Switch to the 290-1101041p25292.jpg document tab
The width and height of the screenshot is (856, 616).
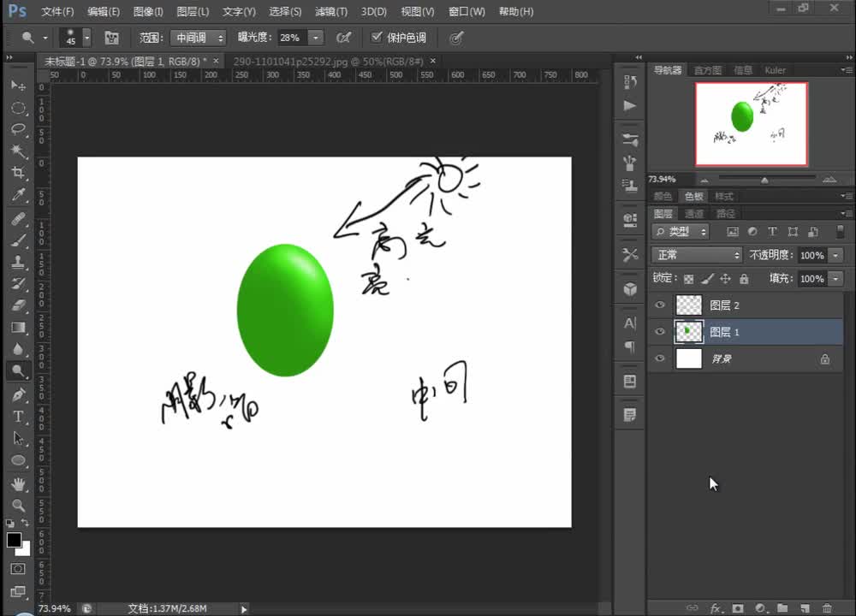(x=328, y=62)
